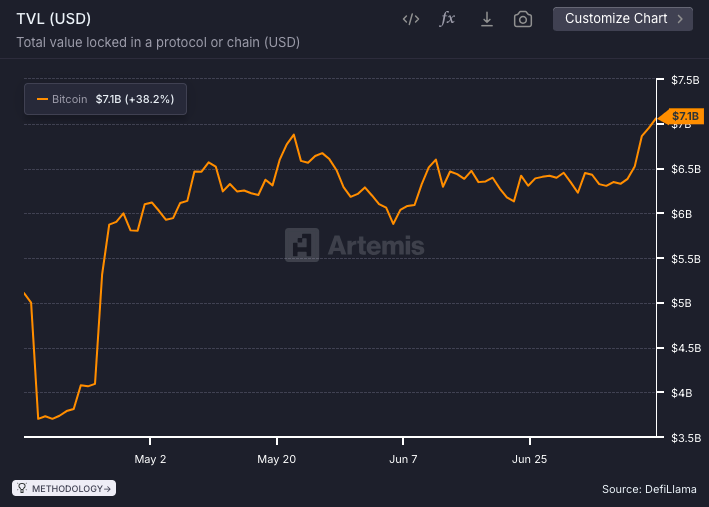Click the $5.5B y-axis label

(x=685, y=259)
